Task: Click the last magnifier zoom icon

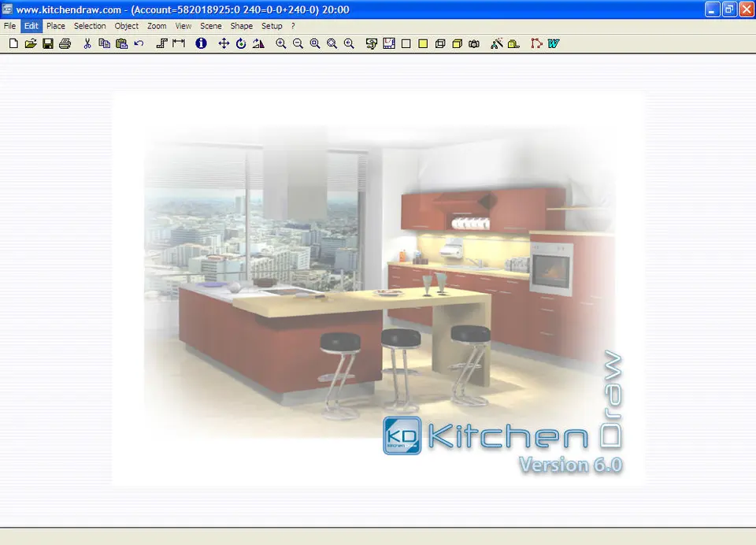Action: click(x=349, y=44)
